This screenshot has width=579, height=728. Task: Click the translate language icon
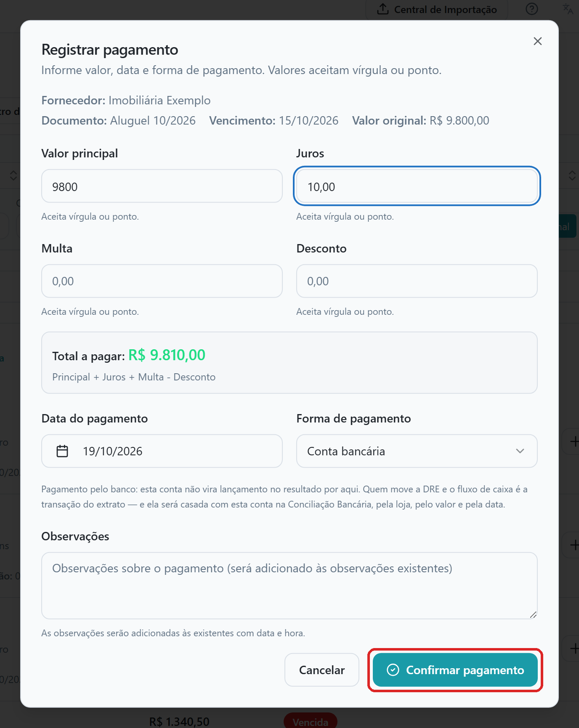click(568, 9)
